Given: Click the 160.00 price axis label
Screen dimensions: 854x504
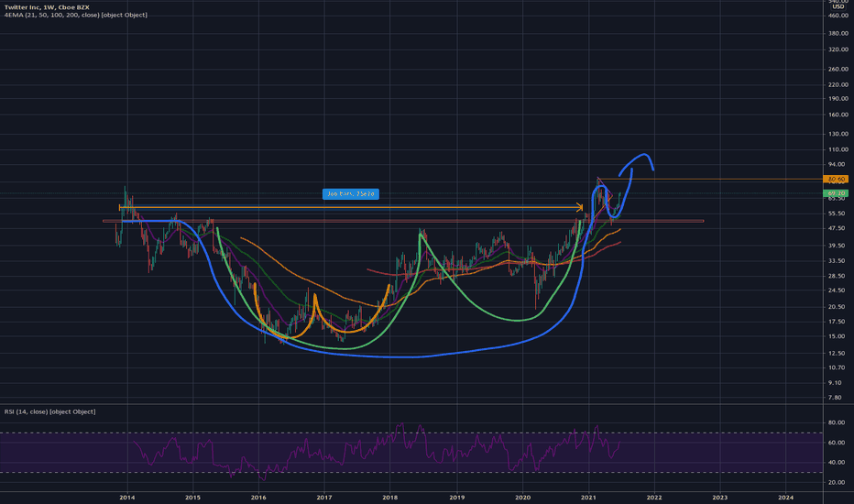Looking at the screenshot, I should [x=838, y=115].
